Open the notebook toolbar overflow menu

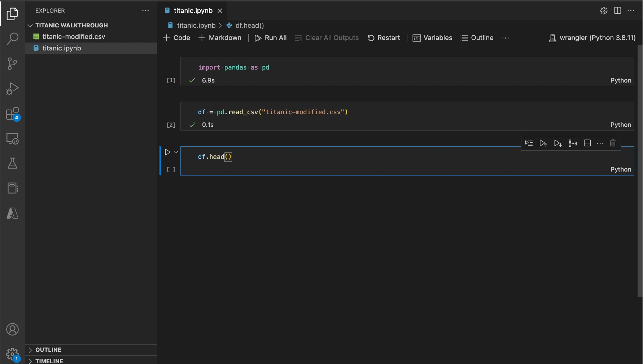(506, 38)
